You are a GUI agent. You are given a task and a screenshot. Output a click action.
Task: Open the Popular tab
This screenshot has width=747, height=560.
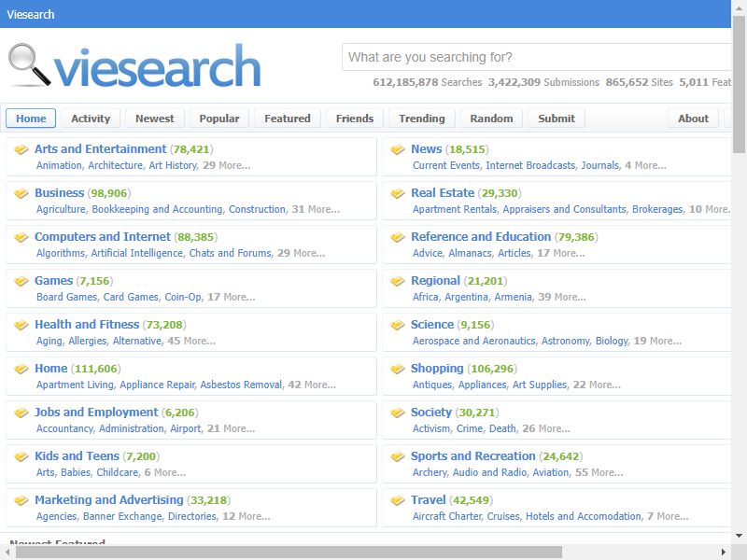pos(219,119)
